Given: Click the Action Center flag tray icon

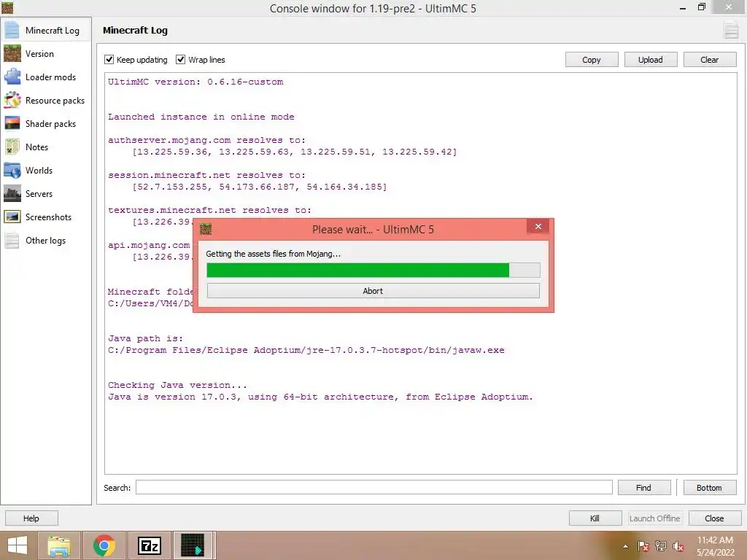Looking at the screenshot, I should [643, 546].
